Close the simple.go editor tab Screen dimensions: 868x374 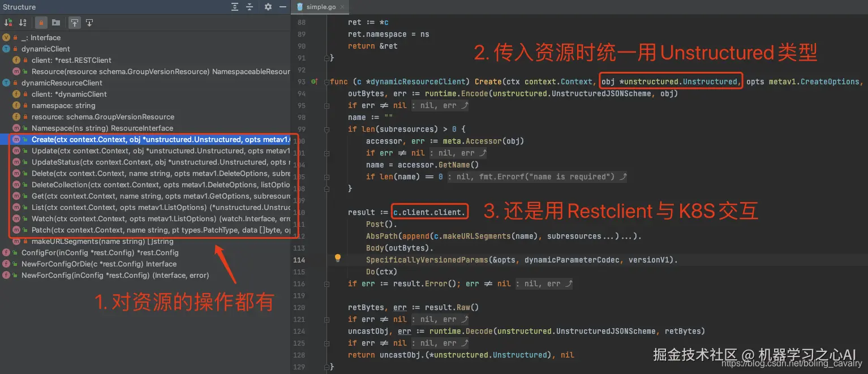coord(341,7)
